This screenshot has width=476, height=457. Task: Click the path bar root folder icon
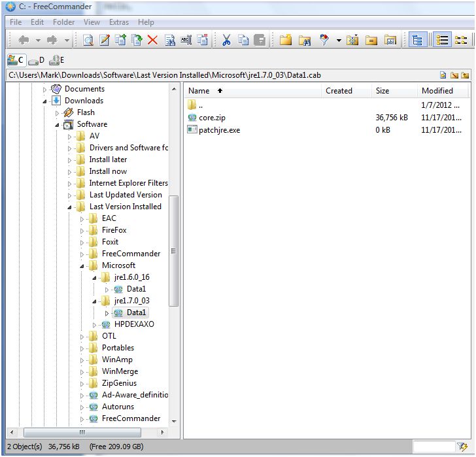pyautogui.click(x=454, y=75)
